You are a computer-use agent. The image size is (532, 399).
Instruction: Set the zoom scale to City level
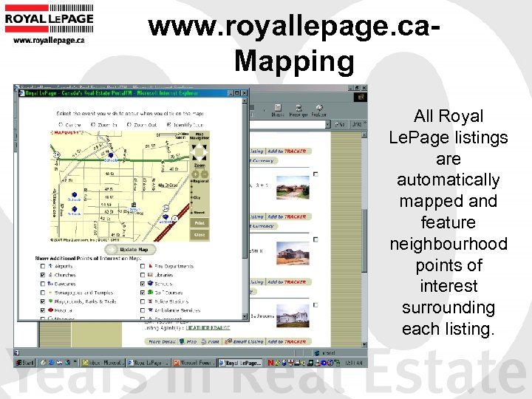click(197, 198)
